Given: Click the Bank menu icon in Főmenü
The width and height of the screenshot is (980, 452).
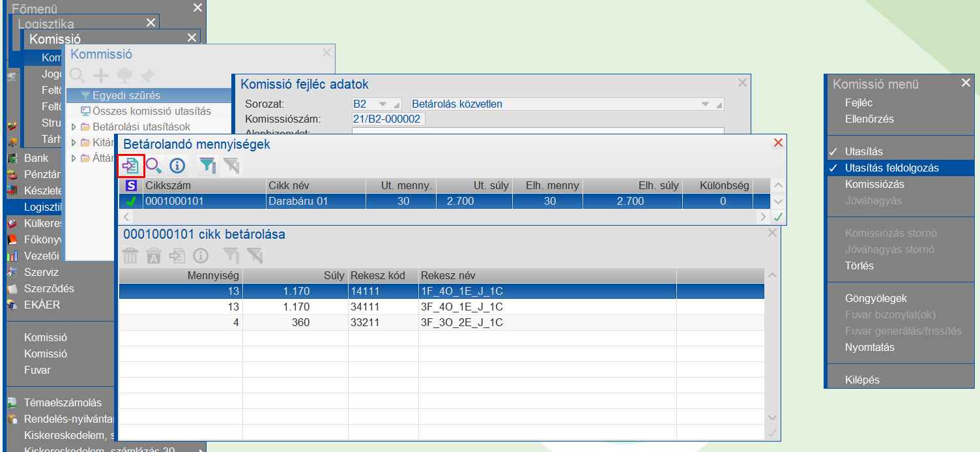Looking at the screenshot, I should 12,158.
